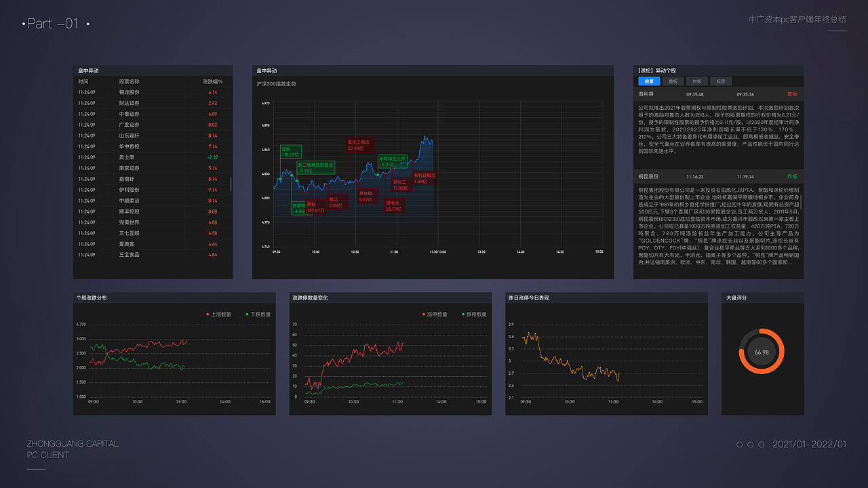
Task: Select the 草甘膦 6.87亿 chart label
Action: click(x=367, y=197)
